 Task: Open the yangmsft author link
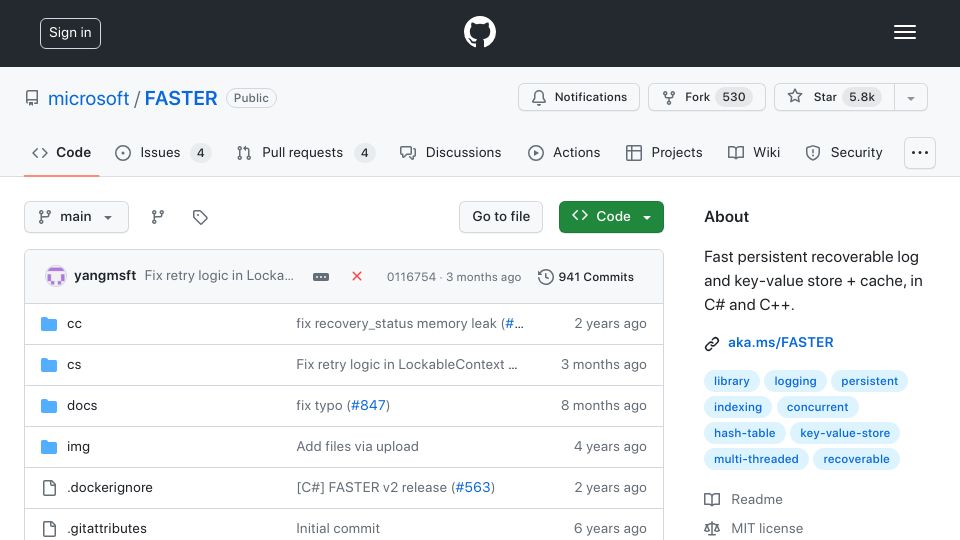tap(105, 276)
